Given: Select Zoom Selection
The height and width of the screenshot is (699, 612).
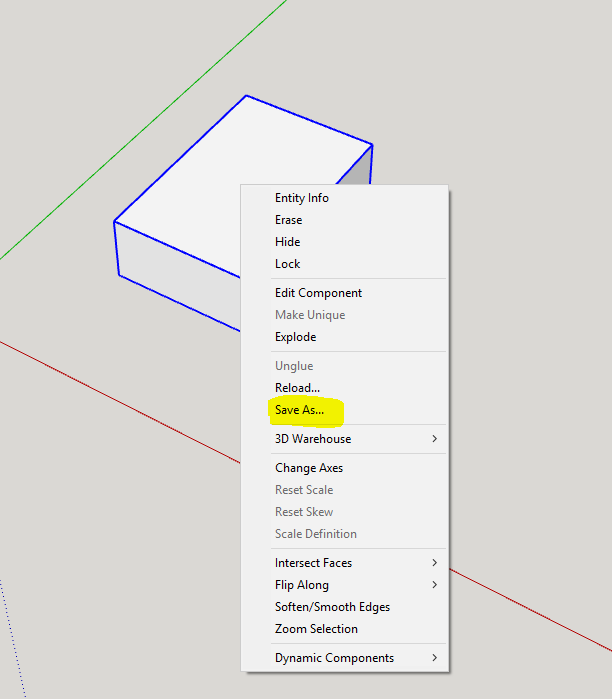Looking at the screenshot, I should [345, 629].
